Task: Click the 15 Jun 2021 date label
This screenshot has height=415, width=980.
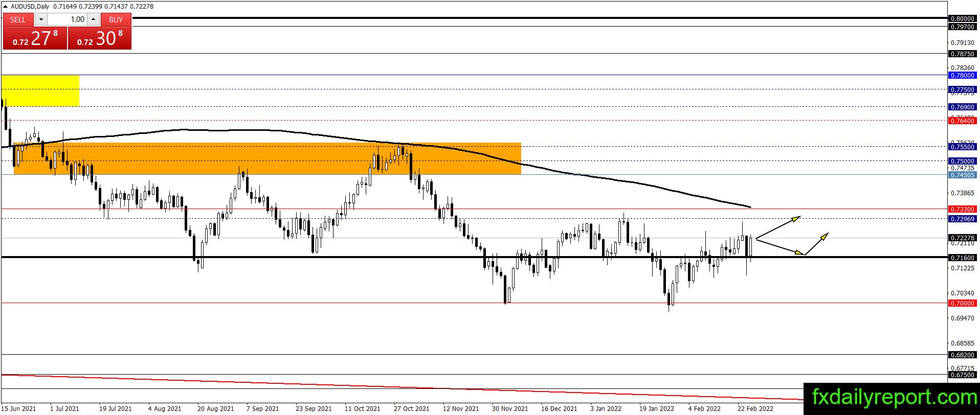Action: click(18, 408)
